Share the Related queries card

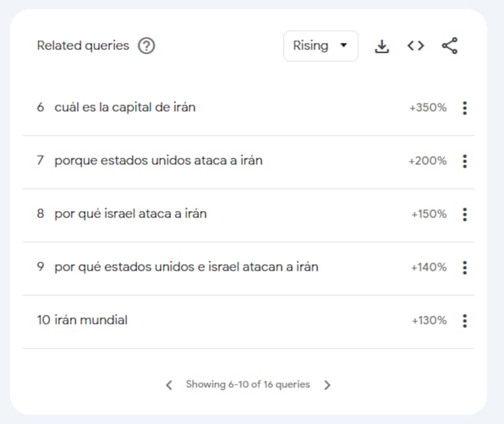pos(449,46)
